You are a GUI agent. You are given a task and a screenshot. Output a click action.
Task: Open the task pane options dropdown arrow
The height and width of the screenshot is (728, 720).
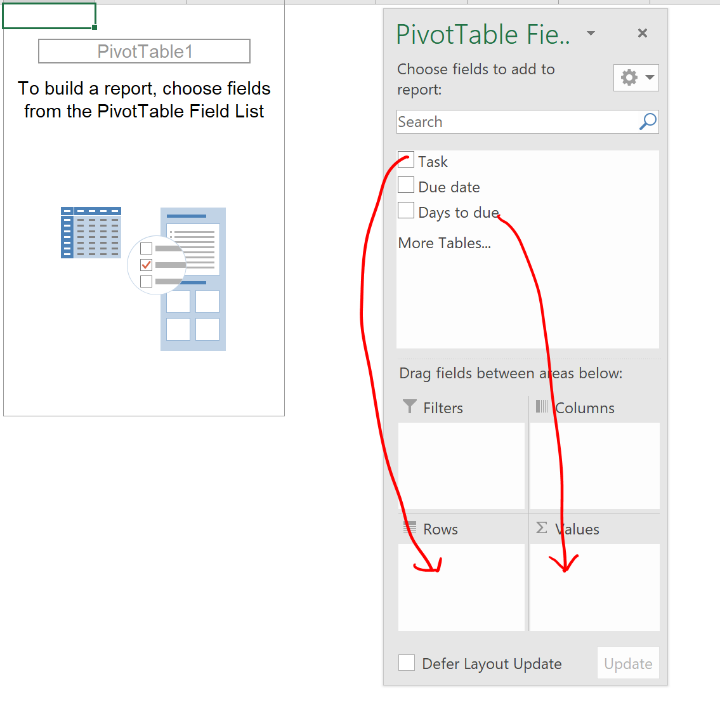[x=591, y=33]
